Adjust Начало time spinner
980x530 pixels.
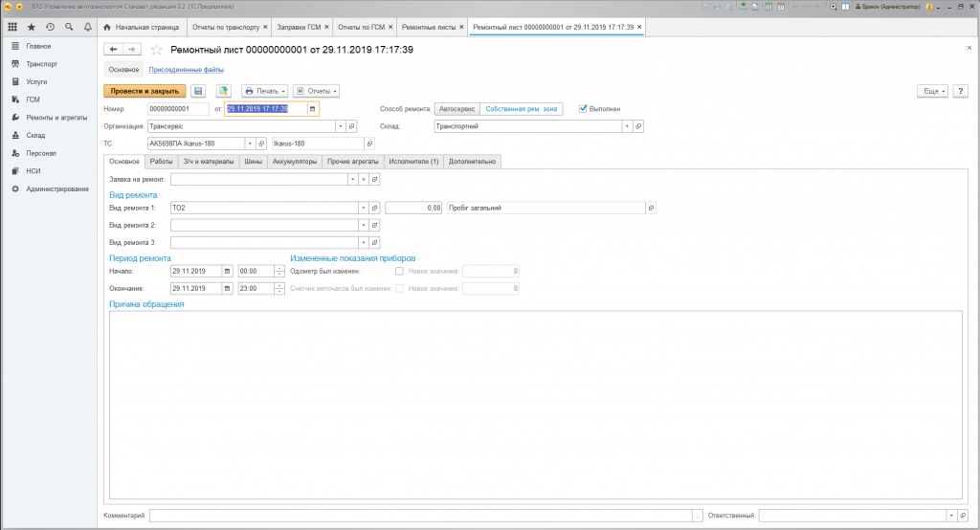click(279, 272)
